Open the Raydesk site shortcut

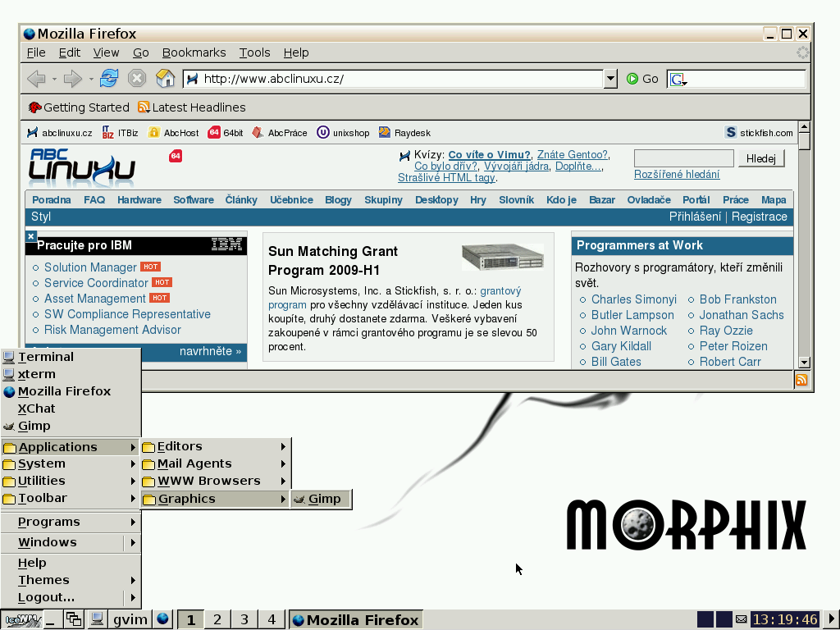[404, 133]
